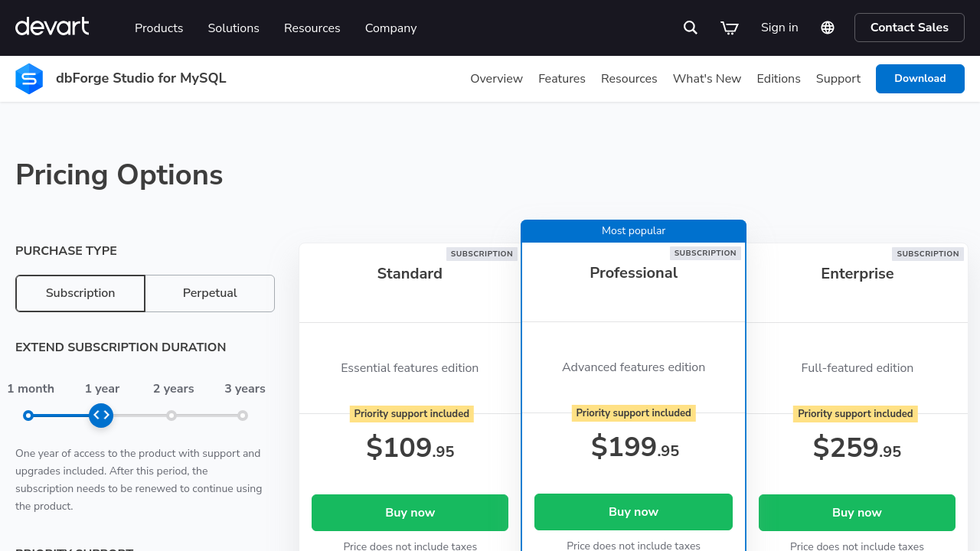This screenshot has width=980, height=551.
Task: Expand the Products menu
Action: pos(158,28)
